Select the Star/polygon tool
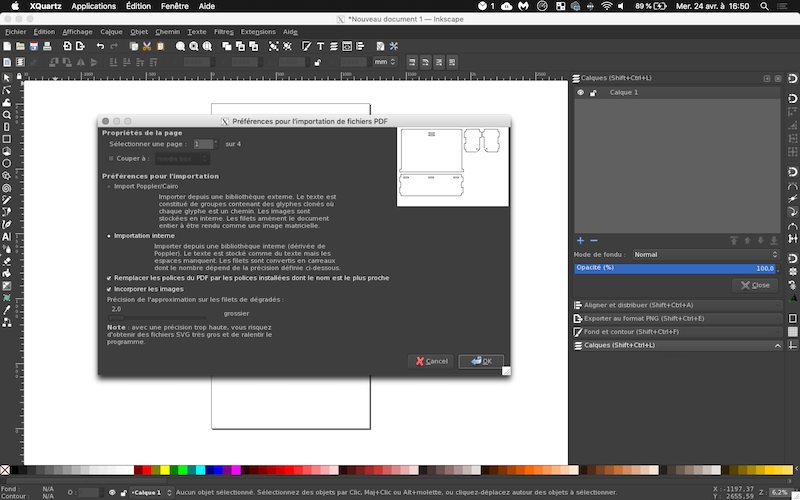The height and width of the screenshot is (500, 800). click(7, 176)
